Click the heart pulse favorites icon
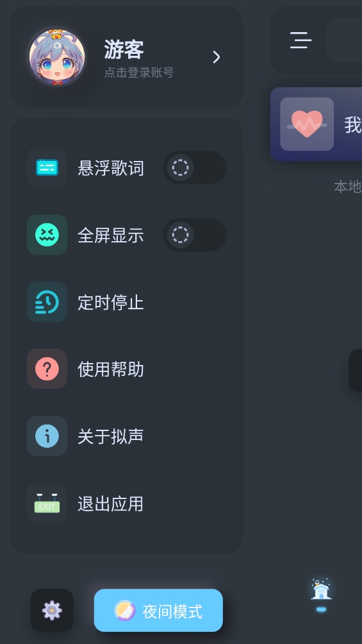This screenshot has height=644, width=362. pyautogui.click(x=307, y=124)
